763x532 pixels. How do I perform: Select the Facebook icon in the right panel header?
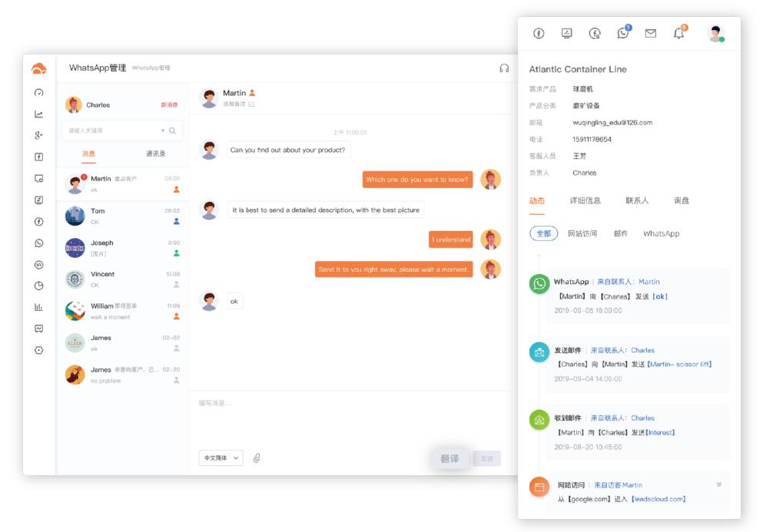tap(539, 32)
